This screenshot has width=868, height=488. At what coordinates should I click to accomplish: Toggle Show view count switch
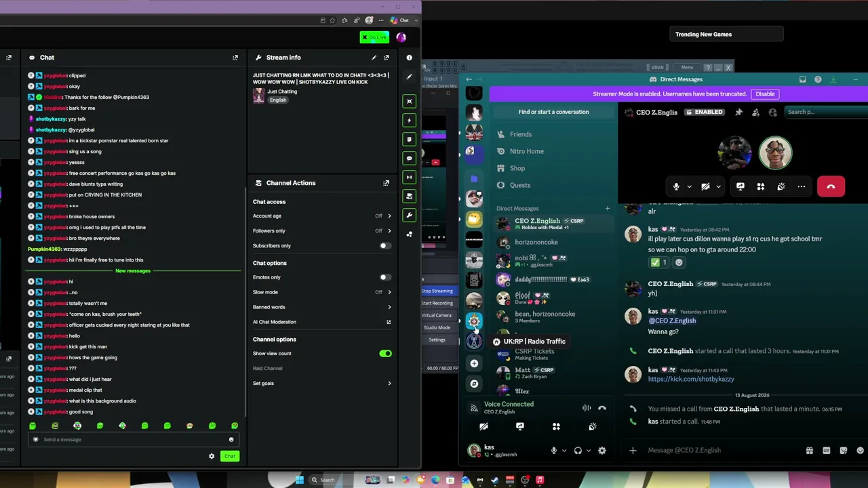click(385, 353)
